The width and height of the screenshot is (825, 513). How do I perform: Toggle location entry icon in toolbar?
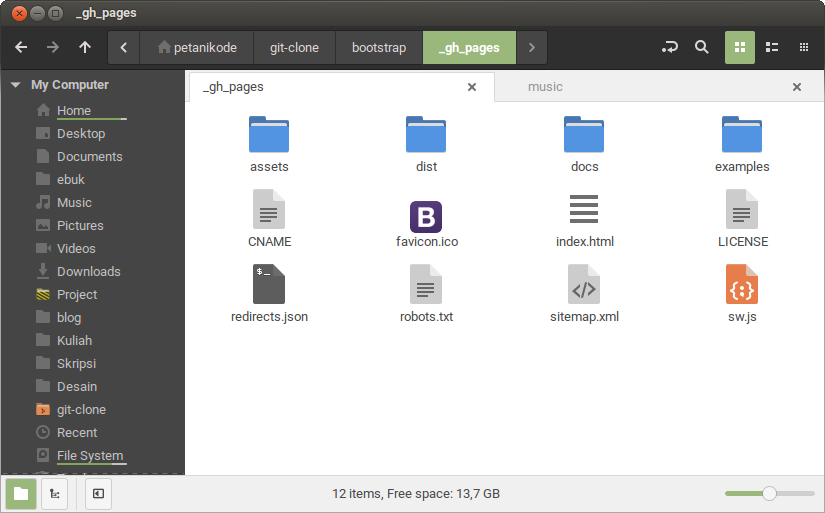coord(669,47)
